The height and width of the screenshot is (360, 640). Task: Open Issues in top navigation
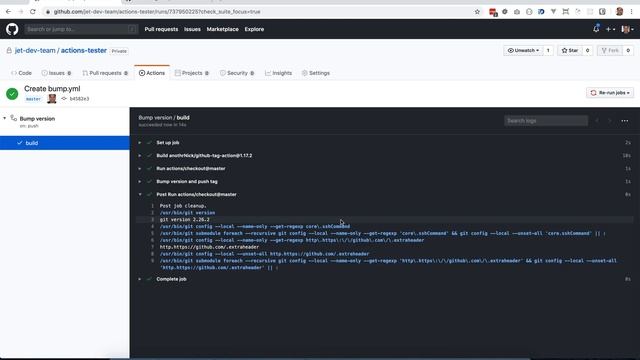tap(192, 29)
